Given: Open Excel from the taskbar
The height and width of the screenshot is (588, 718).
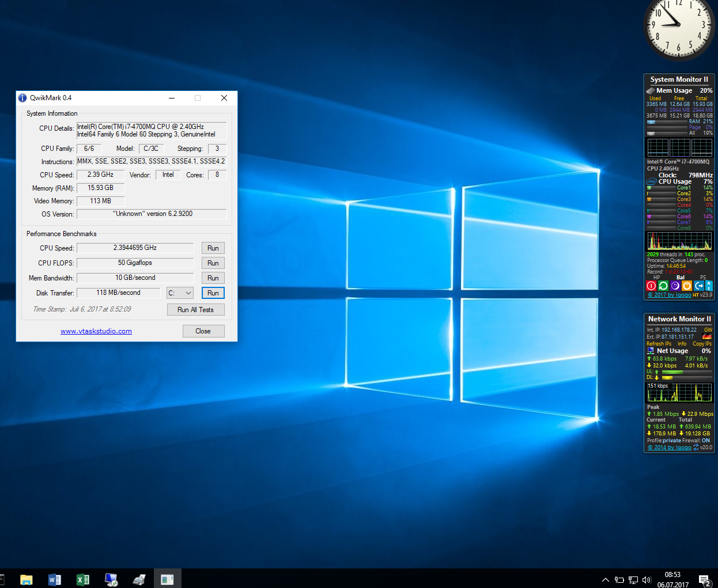Looking at the screenshot, I should coord(83,579).
